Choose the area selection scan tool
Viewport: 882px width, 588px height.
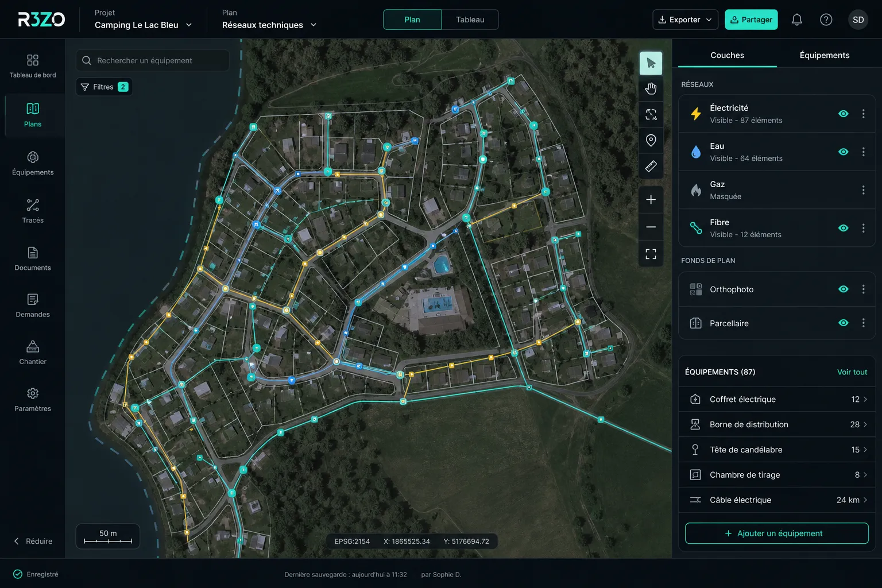(x=651, y=114)
